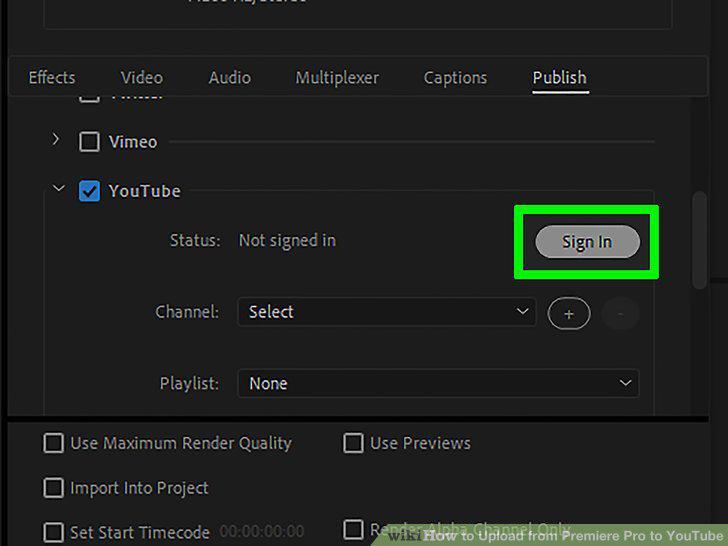Open the Audio tab

[x=229, y=78]
